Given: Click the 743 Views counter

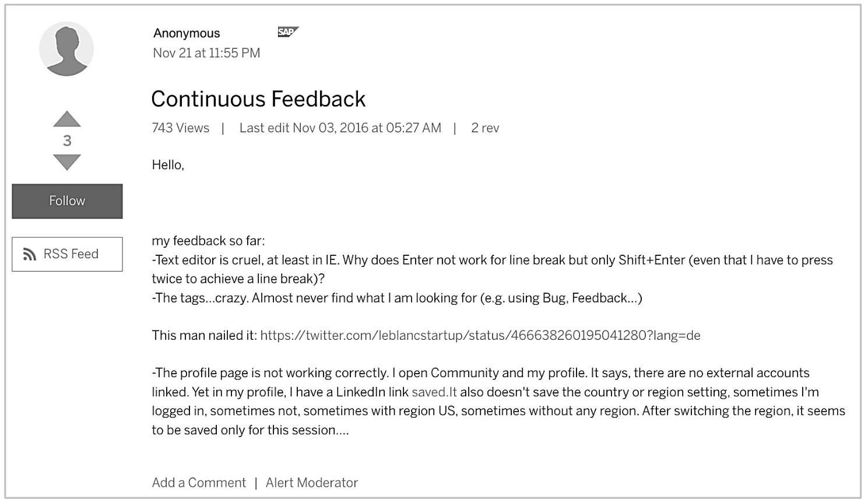Looking at the screenshot, I should tap(181, 128).
